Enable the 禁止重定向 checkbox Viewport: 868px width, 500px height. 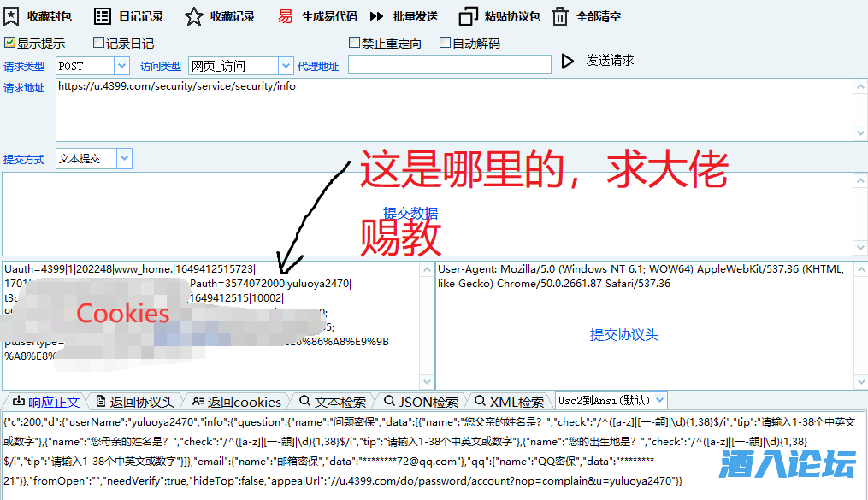point(354,43)
